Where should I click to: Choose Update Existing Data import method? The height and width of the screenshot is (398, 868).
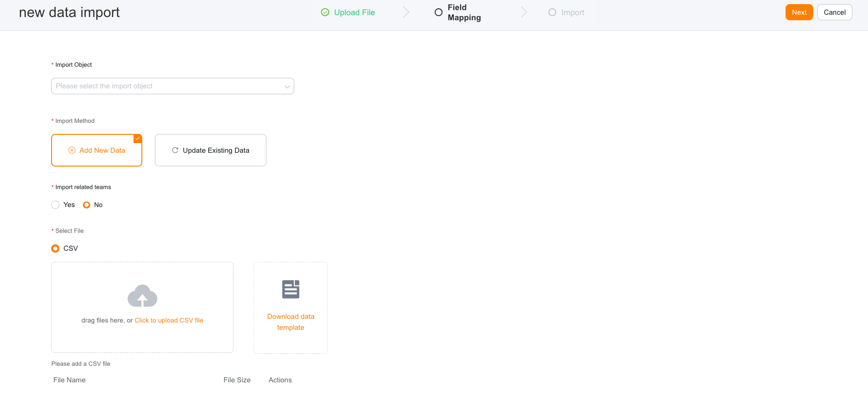point(210,150)
